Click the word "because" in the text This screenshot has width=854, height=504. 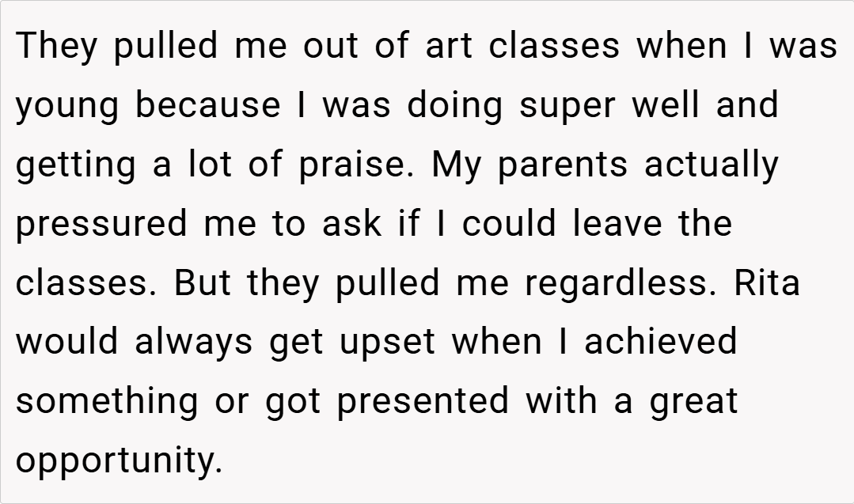point(207,105)
